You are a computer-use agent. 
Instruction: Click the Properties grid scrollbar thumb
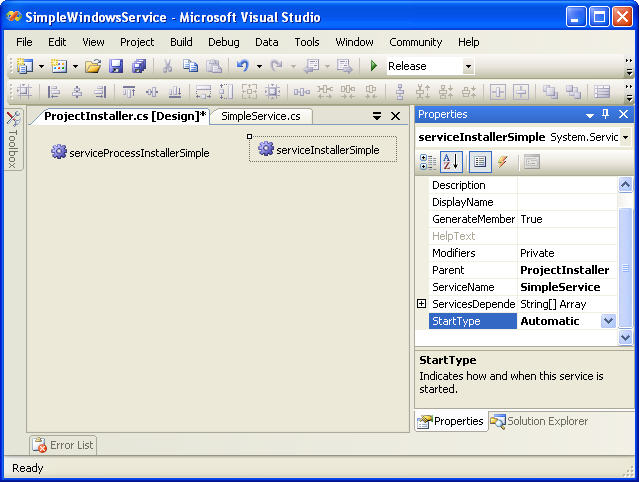(x=625, y=267)
